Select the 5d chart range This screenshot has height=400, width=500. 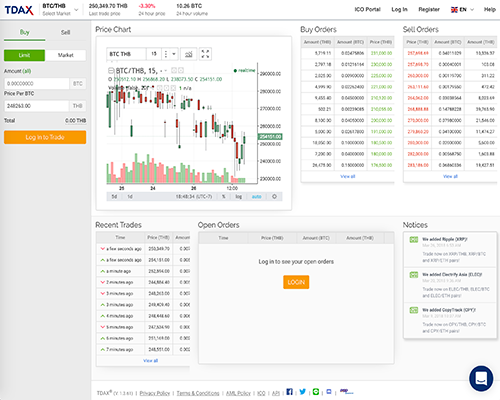click(114, 197)
